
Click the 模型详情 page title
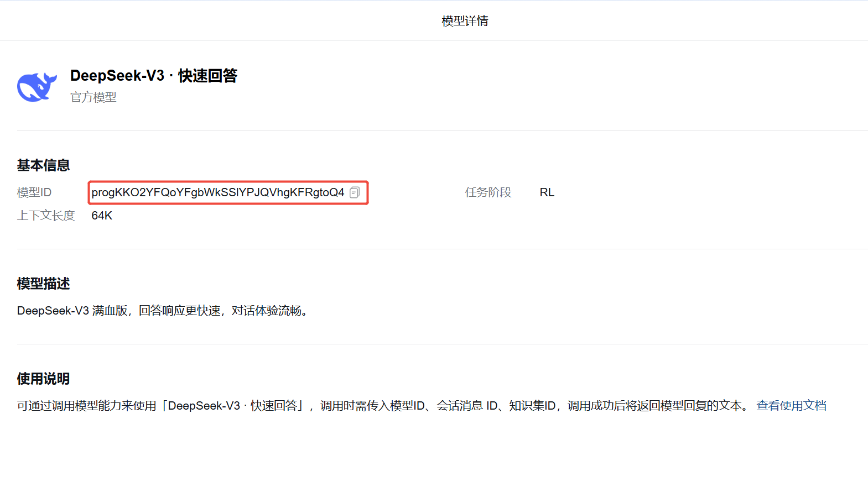click(x=465, y=21)
